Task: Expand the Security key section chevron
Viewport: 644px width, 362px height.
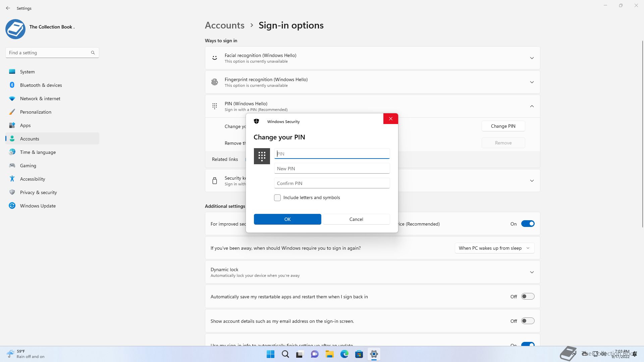Action: coord(532,181)
